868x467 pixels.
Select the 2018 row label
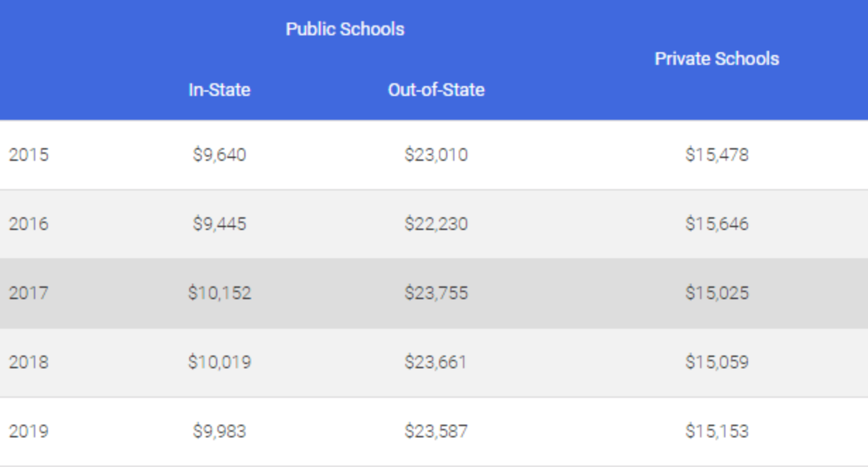tap(29, 362)
